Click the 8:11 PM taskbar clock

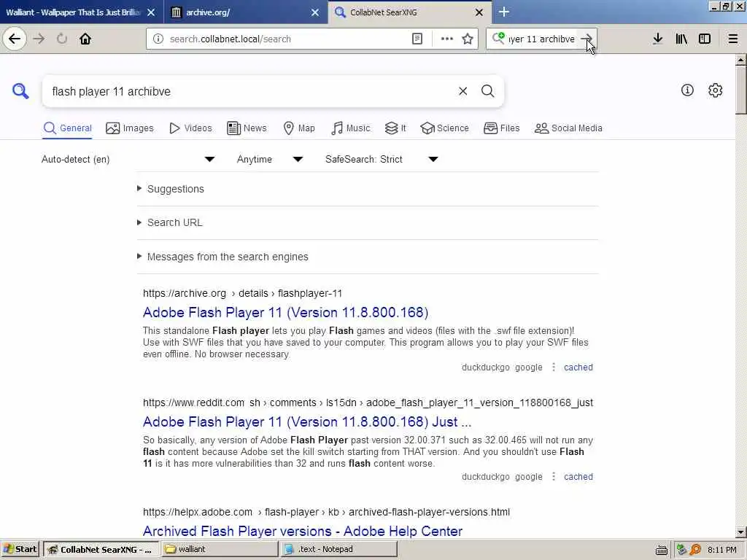721,550
